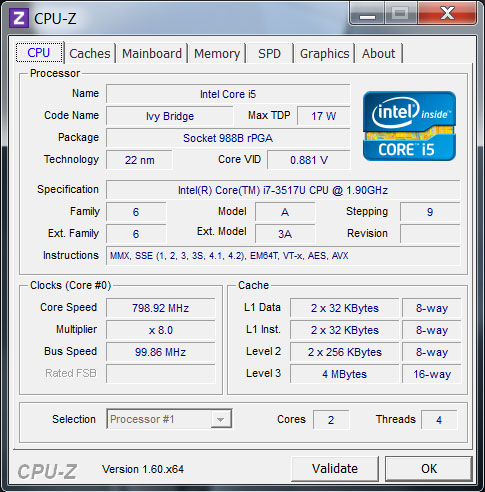Click the Version 1.60.x64 text
This screenshot has height=492, width=485.
[143, 469]
